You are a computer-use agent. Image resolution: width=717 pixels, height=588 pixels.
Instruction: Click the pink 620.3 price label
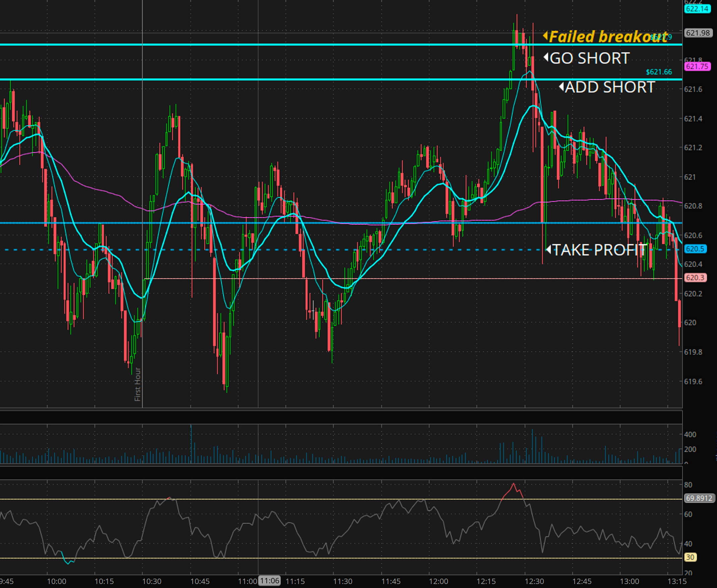695,278
